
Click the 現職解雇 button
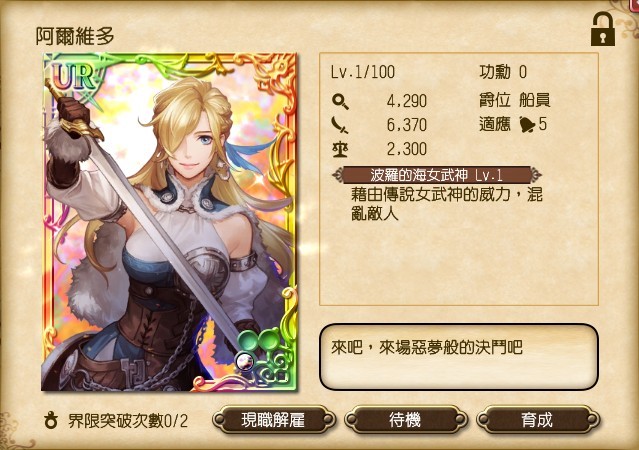pyautogui.click(x=273, y=419)
